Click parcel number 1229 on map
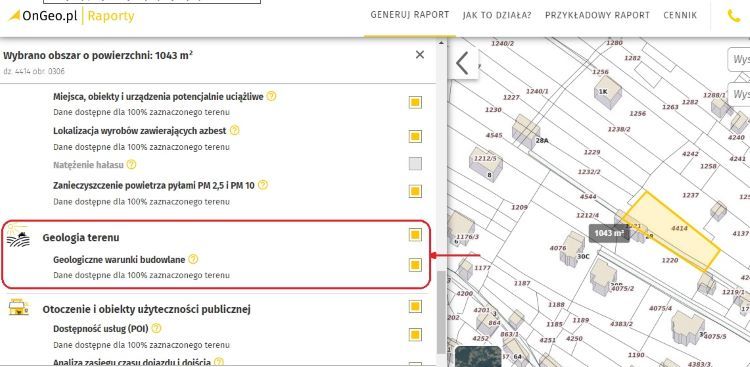This screenshot has height=367, width=750. tap(592, 152)
